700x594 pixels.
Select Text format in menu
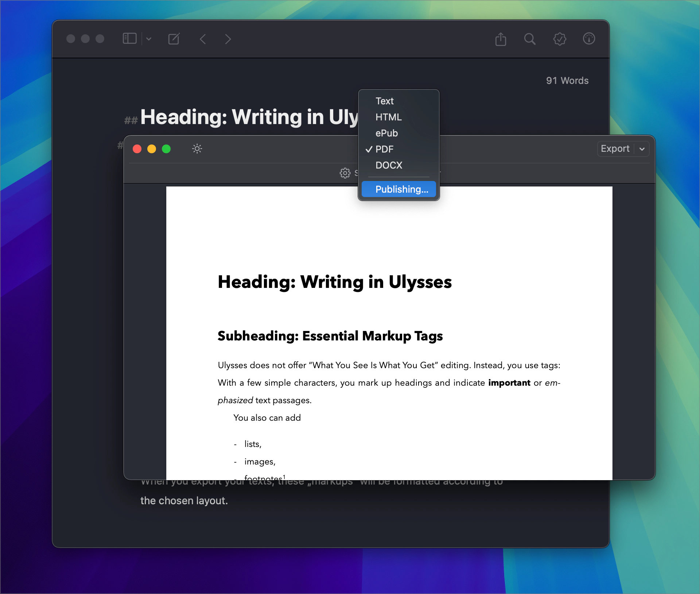coord(385,101)
